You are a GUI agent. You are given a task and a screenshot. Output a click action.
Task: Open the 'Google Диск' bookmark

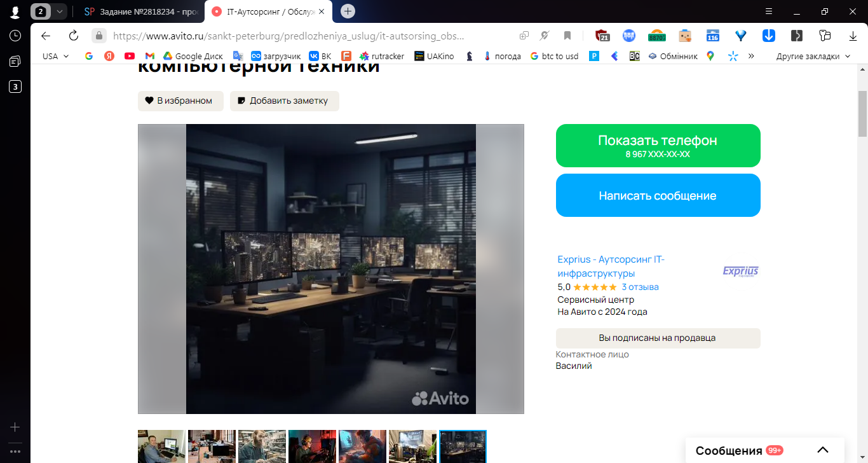pyautogui.click(x=193, y=56)
